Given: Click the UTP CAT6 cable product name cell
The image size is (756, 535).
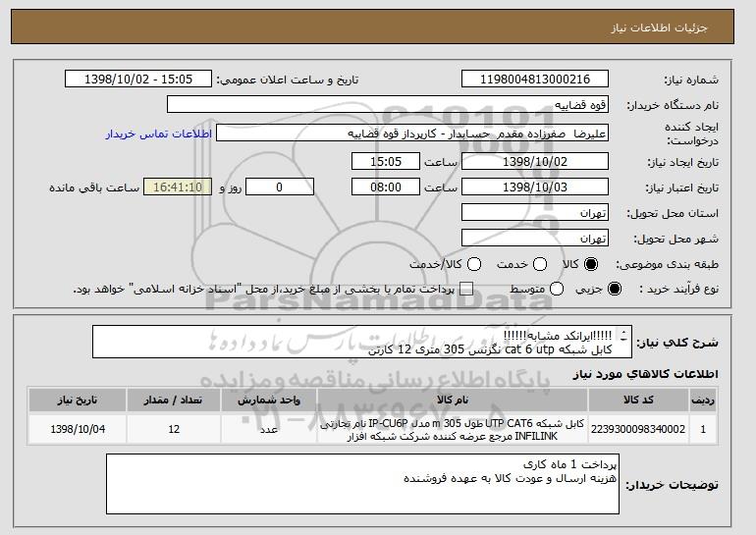Looking at the screenshot, I should [x=453, y=429].
